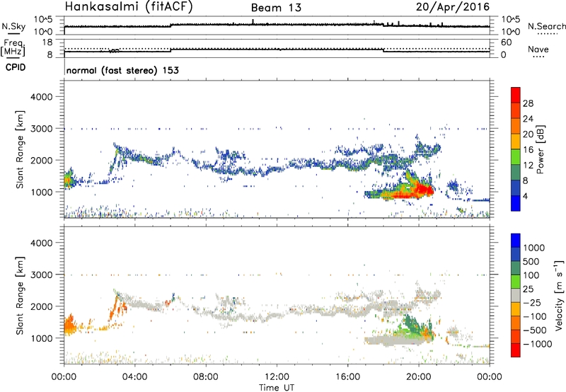566x392 pixels.
Task: Select the 16 dB value on power colorbar
Action: 528,150
